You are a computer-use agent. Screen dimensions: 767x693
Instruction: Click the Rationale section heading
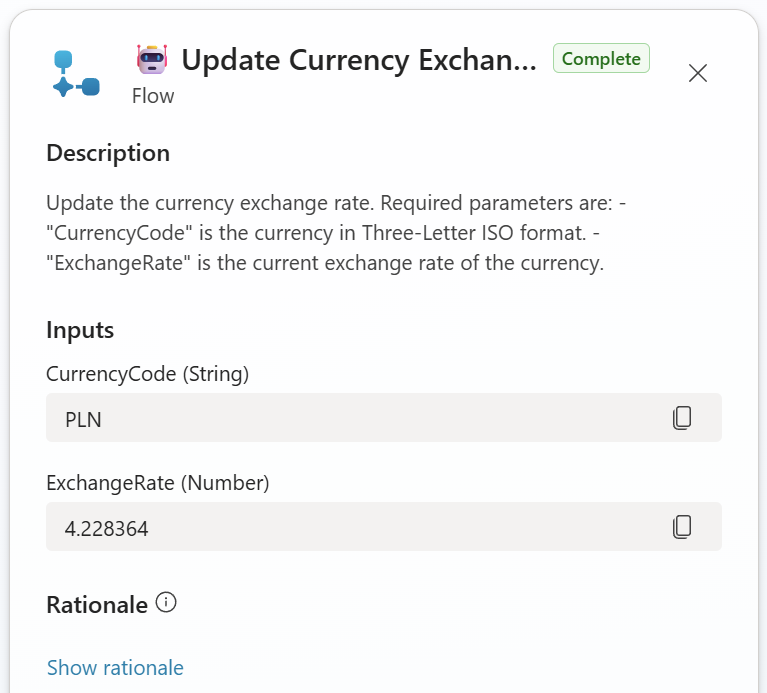97,604
